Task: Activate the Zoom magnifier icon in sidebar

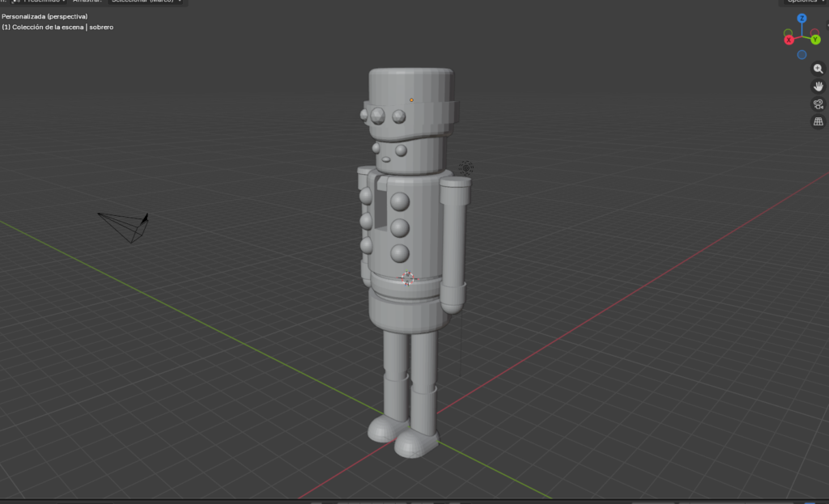Action: coord(818,70)
